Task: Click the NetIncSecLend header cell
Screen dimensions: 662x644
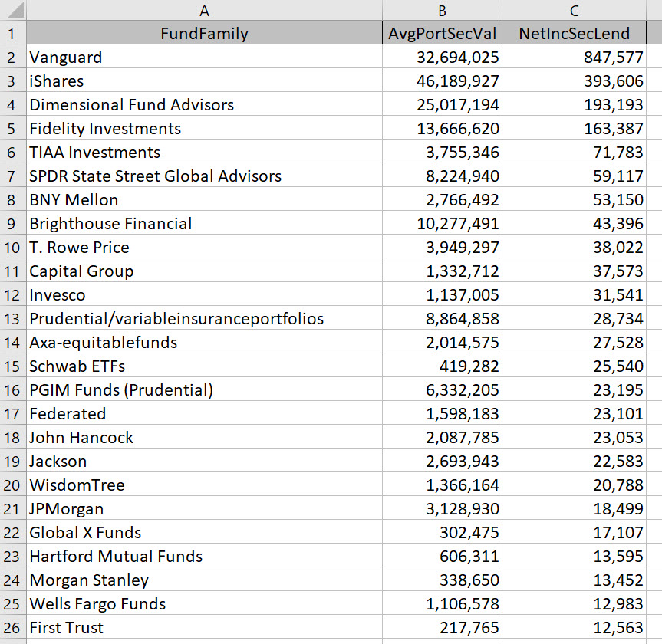Action: tap(575, 33)
